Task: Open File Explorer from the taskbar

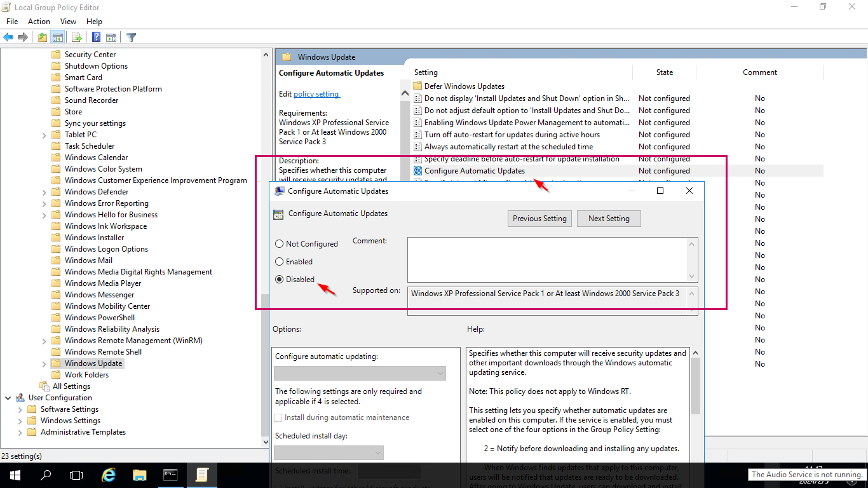Action: coord(140,475)
